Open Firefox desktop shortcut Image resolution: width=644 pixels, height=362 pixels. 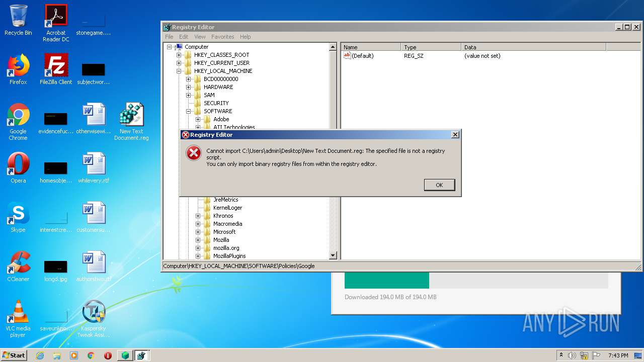18,69
